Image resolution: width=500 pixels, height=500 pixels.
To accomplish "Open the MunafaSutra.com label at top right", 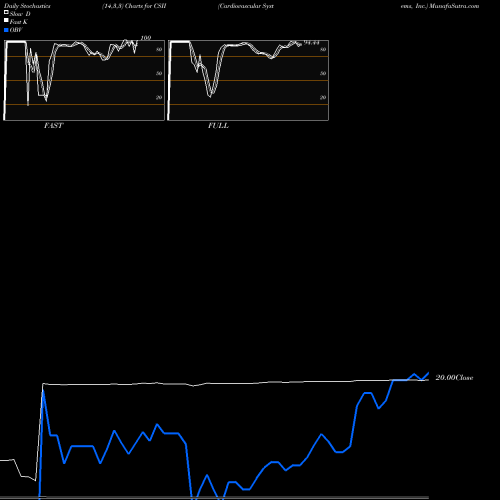I will coord(454,6).
